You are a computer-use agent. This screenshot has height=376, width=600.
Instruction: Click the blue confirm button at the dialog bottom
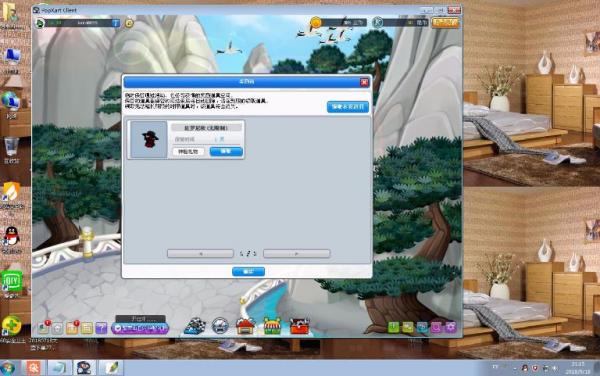[248, 271]
